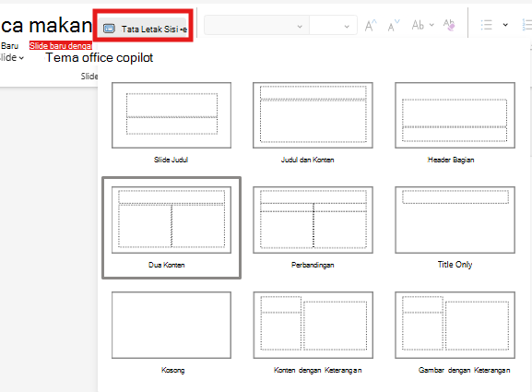Screen dimensions: 532x392
Task: Expand the Baru Slide dropdown arrow
Action: click(x=21, y=58)
